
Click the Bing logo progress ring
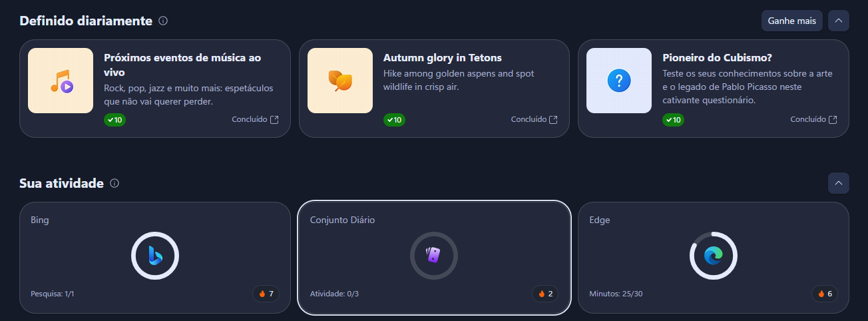click(155, 255)
